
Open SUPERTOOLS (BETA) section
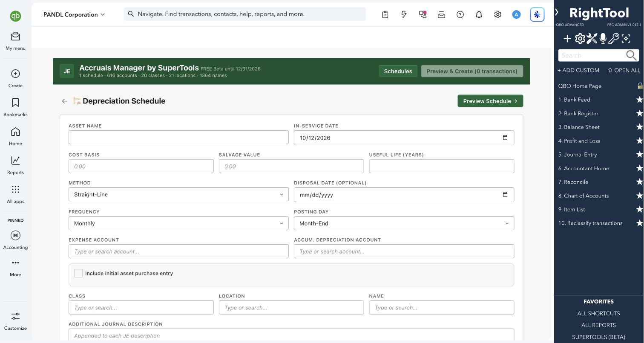(598, 337)
